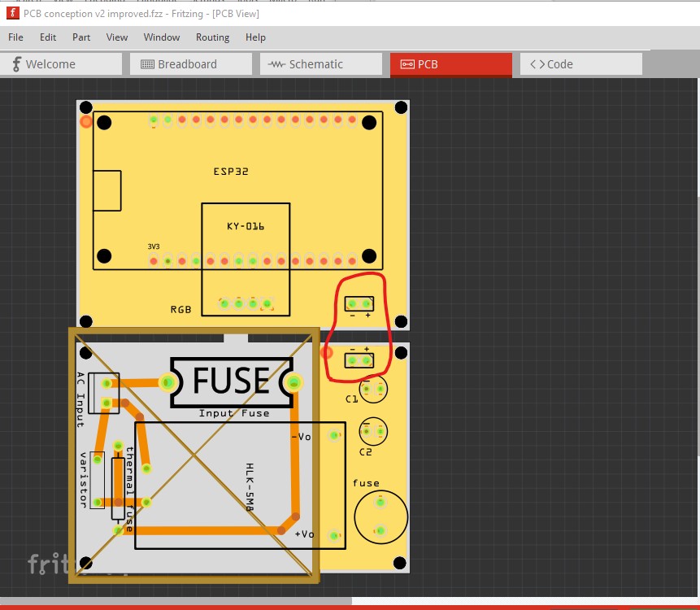The image size is (700, 610).
Task: Select the PCB view tab
Action: (451, 64)
